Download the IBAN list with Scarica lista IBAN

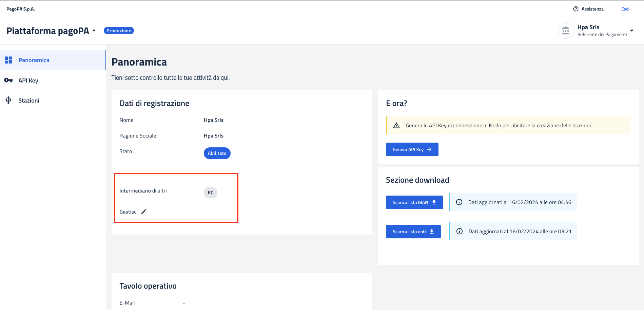[x=414, y=202]
